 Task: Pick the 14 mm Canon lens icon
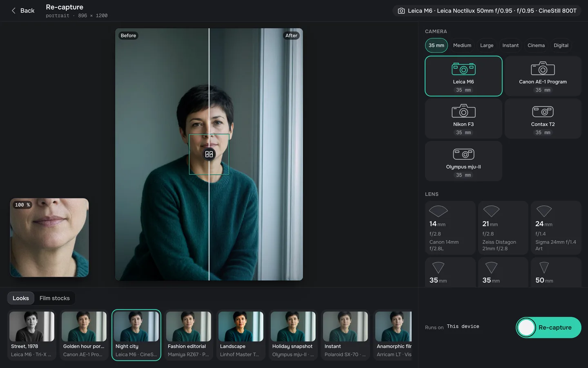coord(438,211)
